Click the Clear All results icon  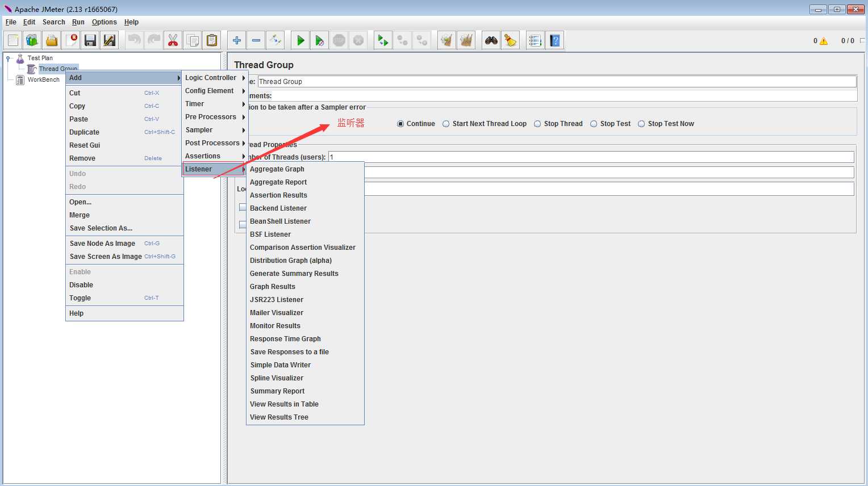tap(466, 40)
